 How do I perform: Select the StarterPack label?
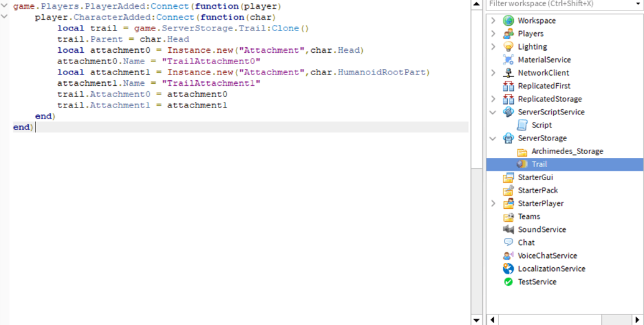[x=538, y=190]
